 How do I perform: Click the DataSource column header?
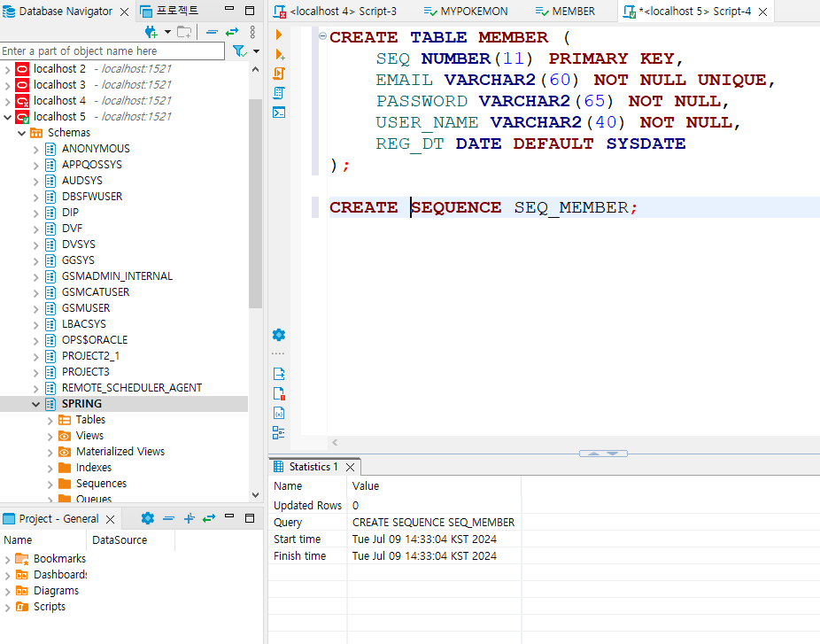(x=120, y=539)
